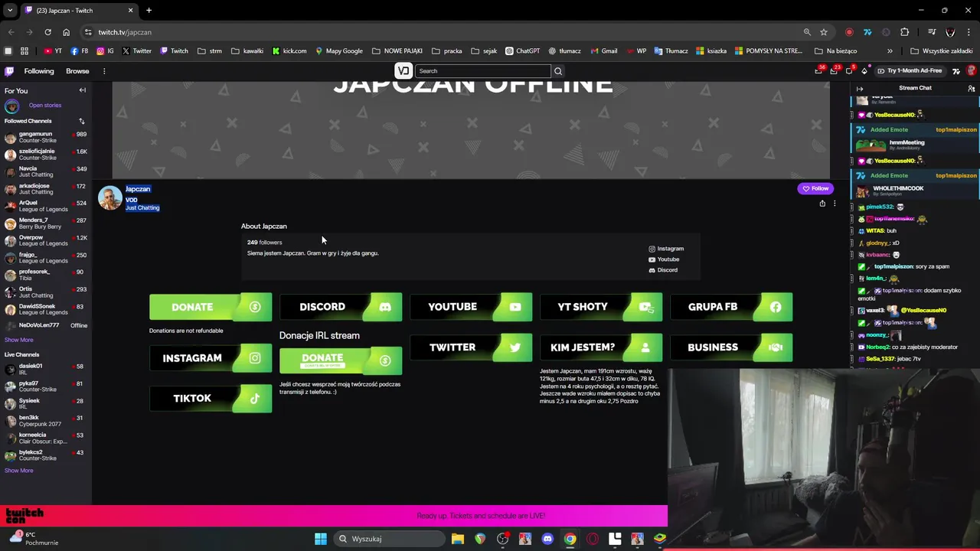Open the Twitch more-options three-dot menu
Viewport: 980px width, 551px height.
point(104,71)
